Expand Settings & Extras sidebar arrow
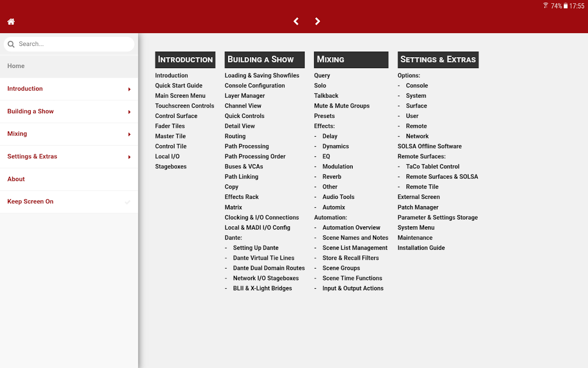The image size is (588, 368). point(130,157)
